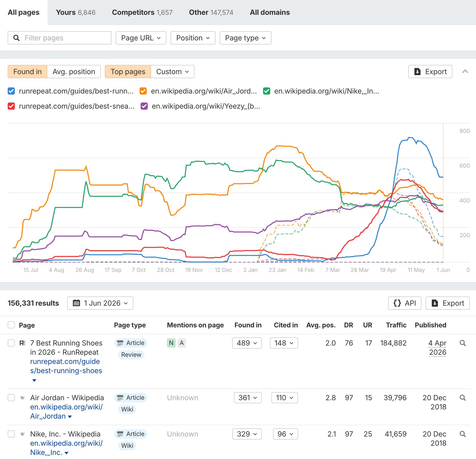The height and width of the screenshot is (459, 476).
Task: Open the 1 Jun 2026 date picker
Action: [100, 303]
